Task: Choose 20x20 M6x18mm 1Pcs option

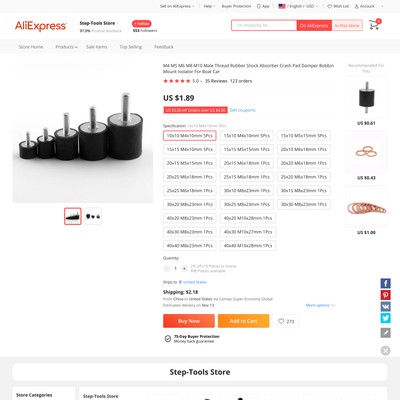Action: (304, 163)
